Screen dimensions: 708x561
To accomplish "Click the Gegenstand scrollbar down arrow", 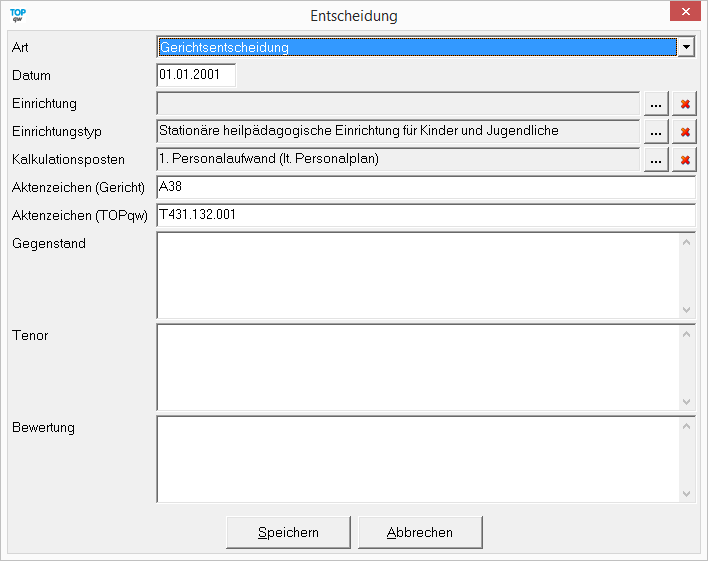I will coord(686,310).
